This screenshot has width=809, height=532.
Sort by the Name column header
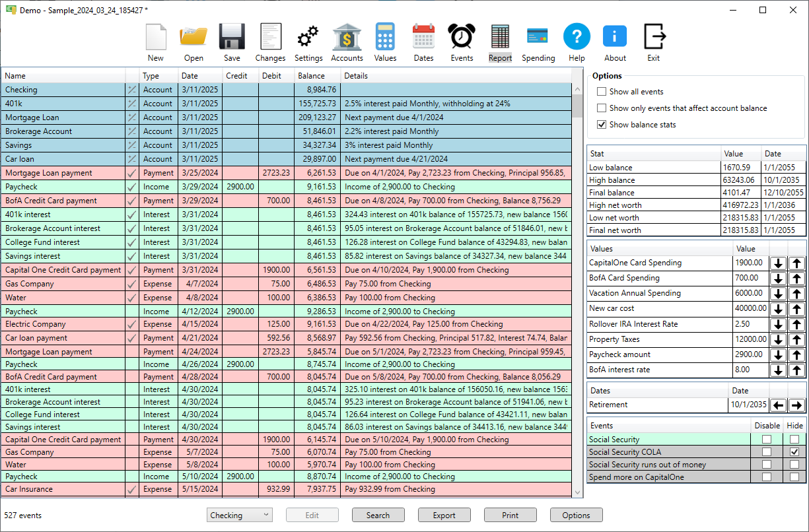tap(63, 76)
